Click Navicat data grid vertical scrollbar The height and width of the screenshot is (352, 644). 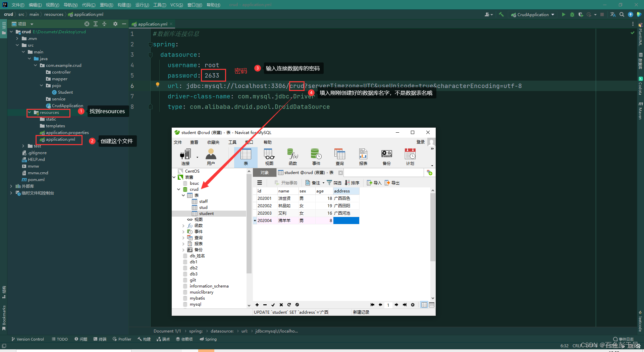[433, 227]
